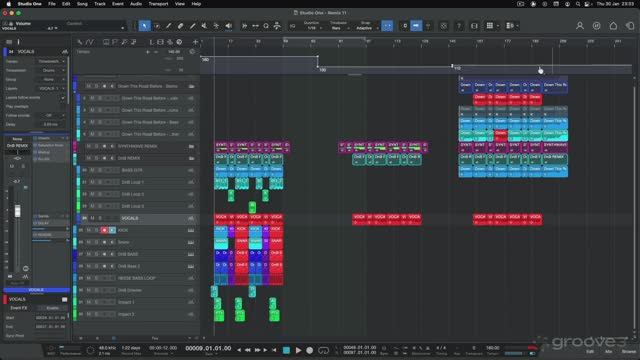Click the question mark help icon
This screenshot has width=640, height=360.
tap(459, 26)
